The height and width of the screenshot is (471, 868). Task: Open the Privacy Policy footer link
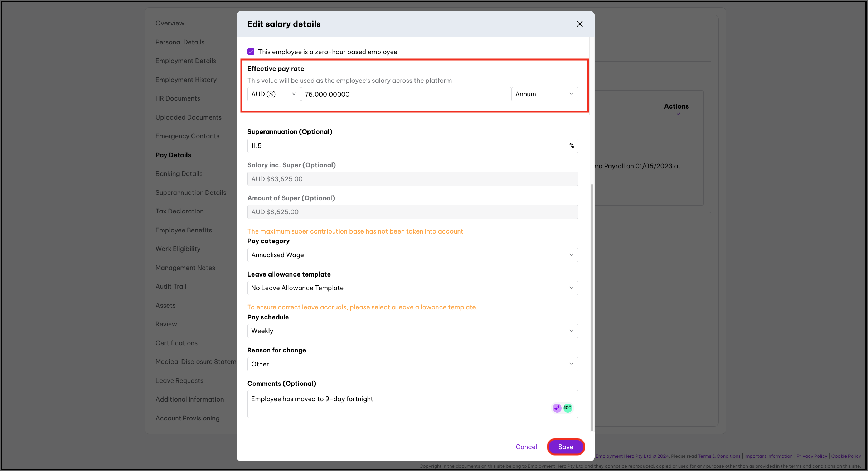coord(812,456)
